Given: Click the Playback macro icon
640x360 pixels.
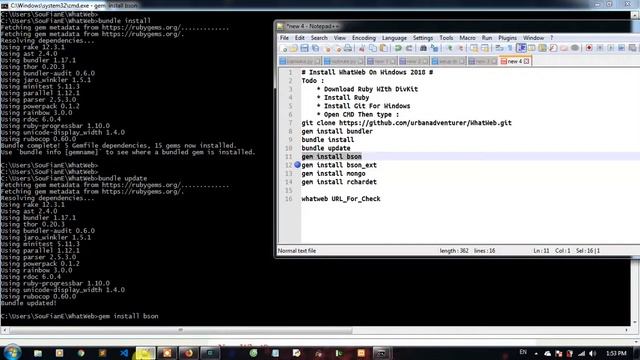Looking at the screenshot, I should tap(611, 49).
